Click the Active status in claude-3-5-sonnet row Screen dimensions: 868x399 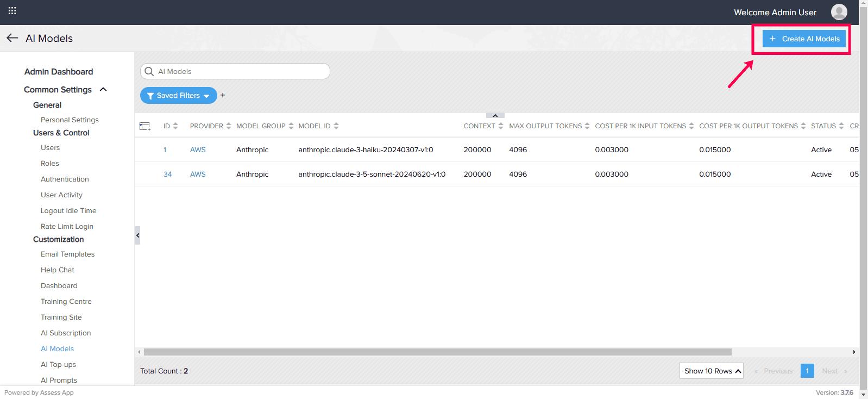click(x=821, y=174)
